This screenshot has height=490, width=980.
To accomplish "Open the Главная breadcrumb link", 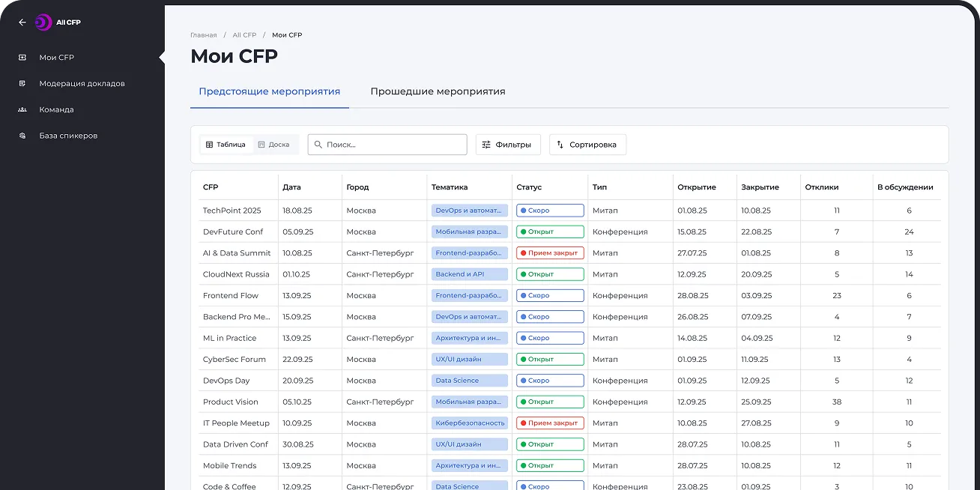I will tap(202, 34).
